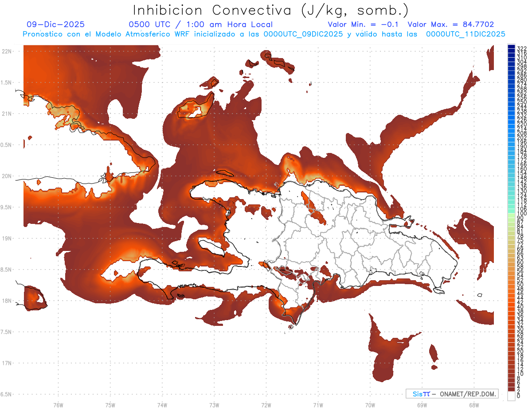532x411 pixels.
Task: Select the 'Valor Min. = -0.1' readout
Action: tap(363, 25)
